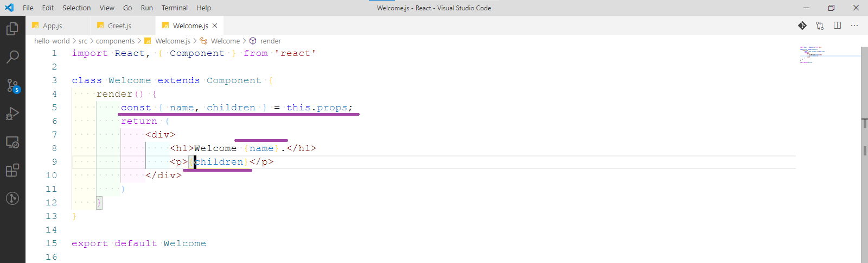Screen dimensions: 868x263
Task: Open More Actions ellipsis in editor toolbar
Action: pos(854,26)
